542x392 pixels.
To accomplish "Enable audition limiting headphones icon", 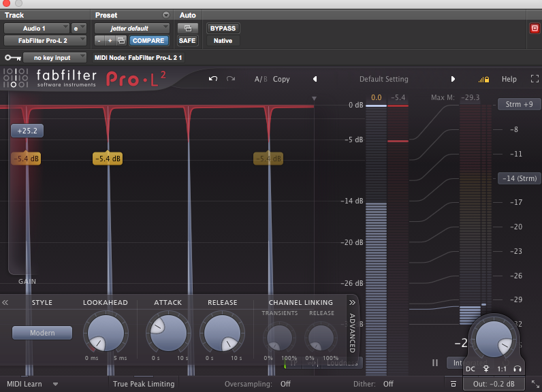I will pos(517,369).
